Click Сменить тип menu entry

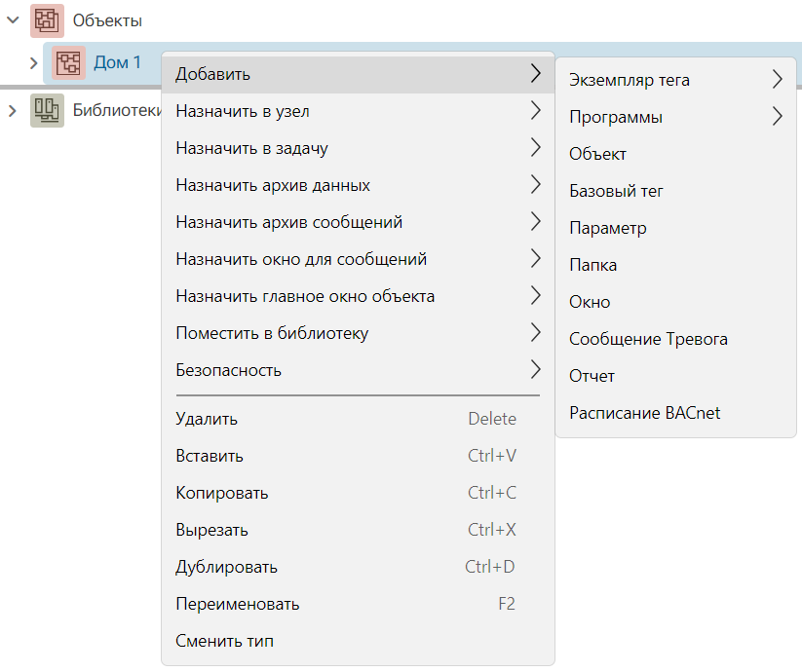[x=358, y=641]
